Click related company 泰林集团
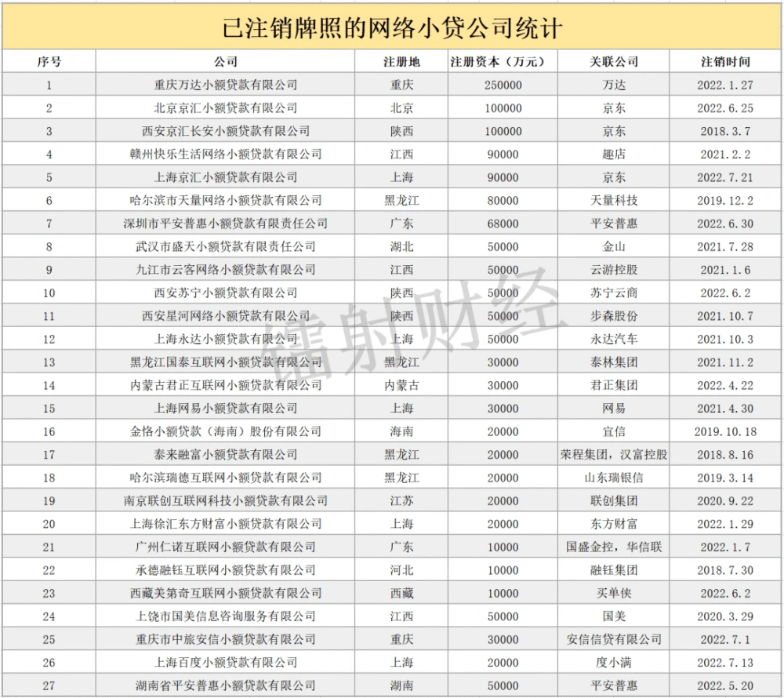This screenshot has height=698, width=784. point(614,362)
